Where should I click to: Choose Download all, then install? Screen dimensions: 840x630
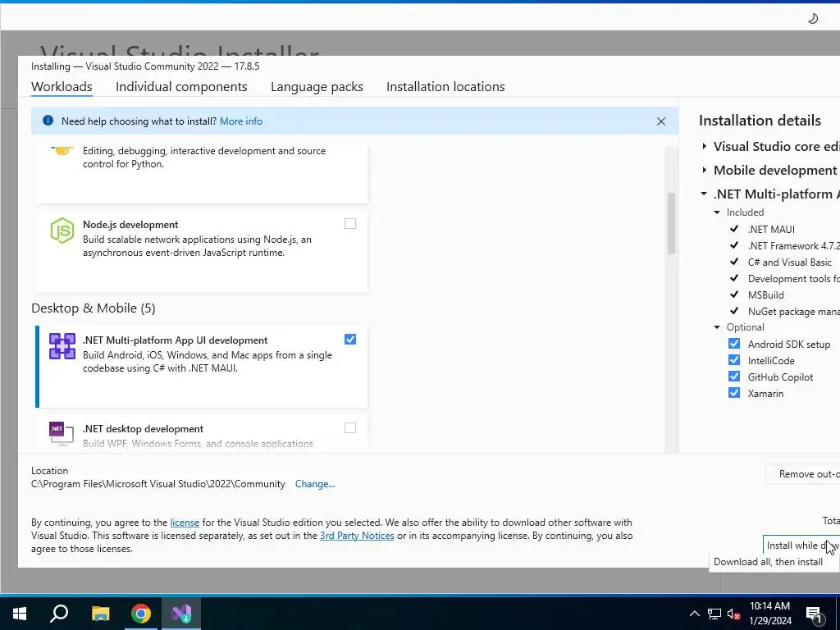point(768,562)
